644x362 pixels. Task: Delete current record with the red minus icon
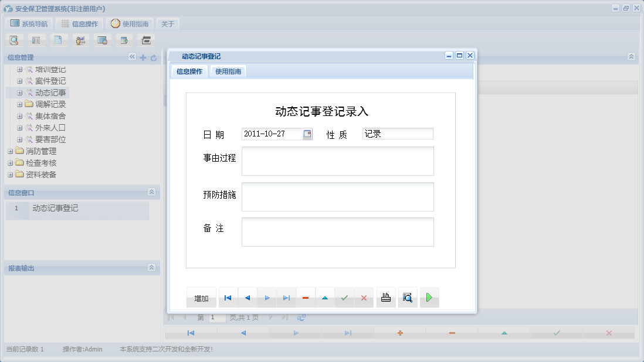point(305,298)
